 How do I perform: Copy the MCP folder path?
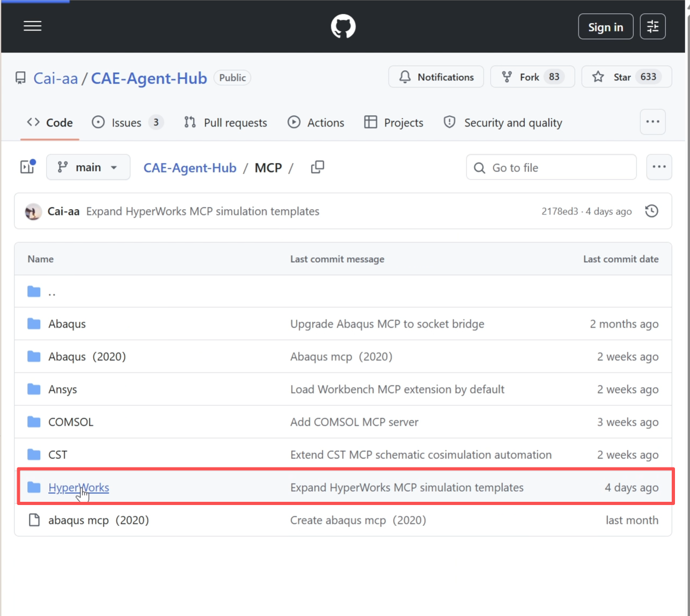pyautogui.click(x=317, y=167)
